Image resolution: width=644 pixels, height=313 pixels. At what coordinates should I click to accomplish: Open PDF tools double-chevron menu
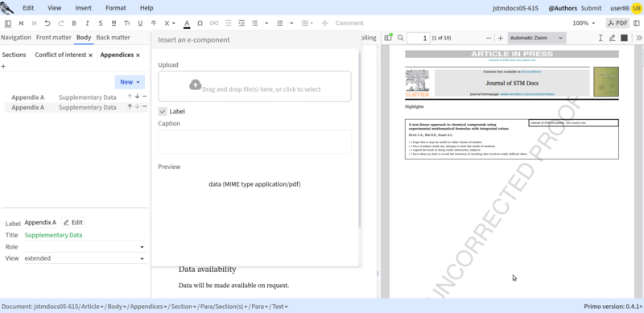(638, 38)
